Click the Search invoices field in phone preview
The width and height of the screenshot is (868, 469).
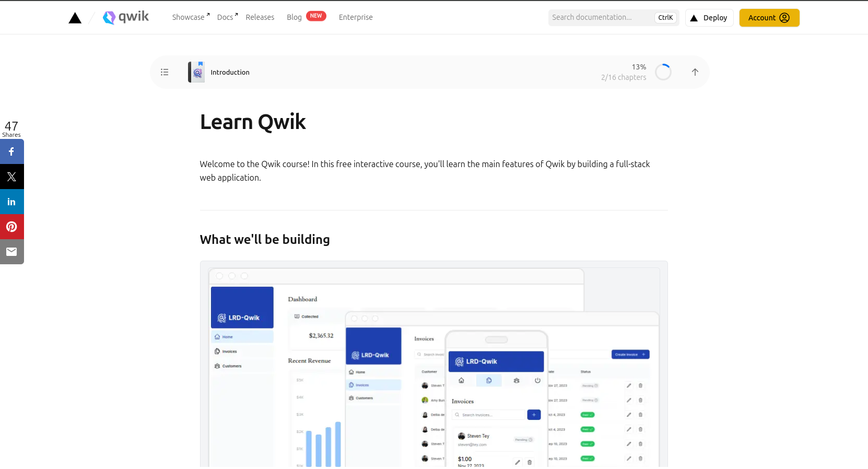(x=488, y=415)
